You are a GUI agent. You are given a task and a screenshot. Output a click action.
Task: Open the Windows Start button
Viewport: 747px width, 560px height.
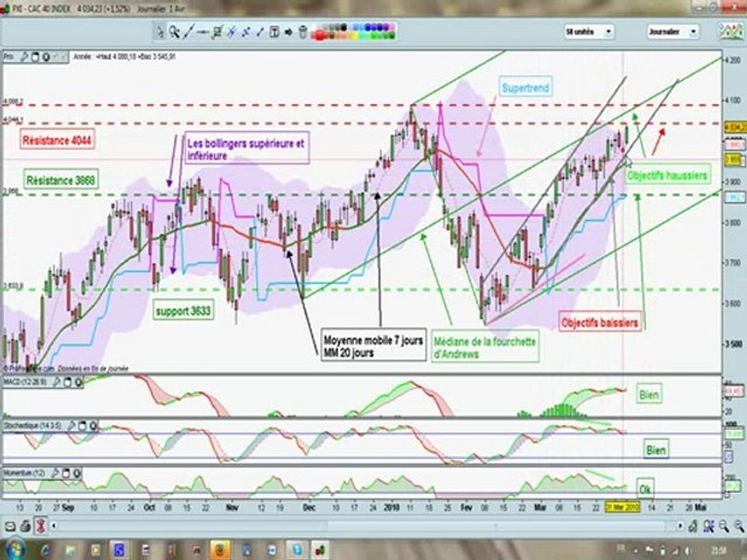click(16, 549)
